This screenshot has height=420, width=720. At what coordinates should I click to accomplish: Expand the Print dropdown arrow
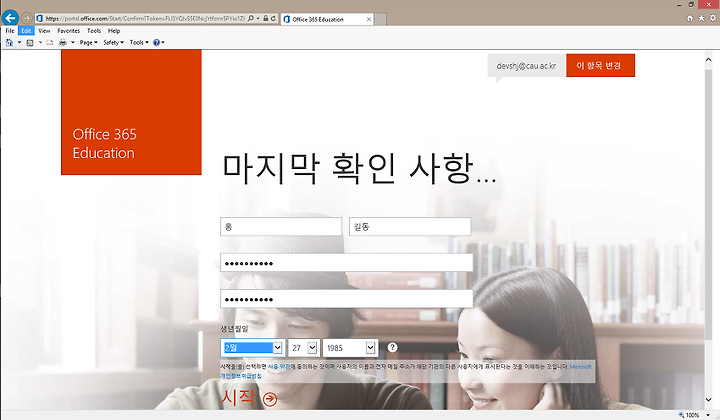coord(73,42)
